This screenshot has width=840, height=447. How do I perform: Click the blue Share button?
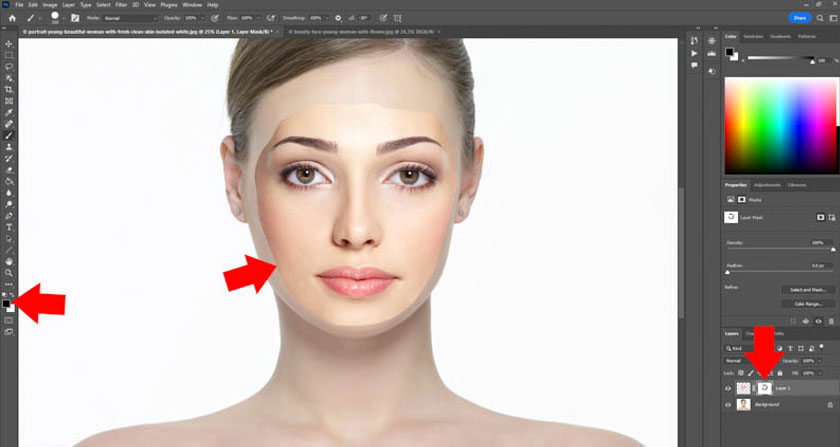click(x=799, y=18)
